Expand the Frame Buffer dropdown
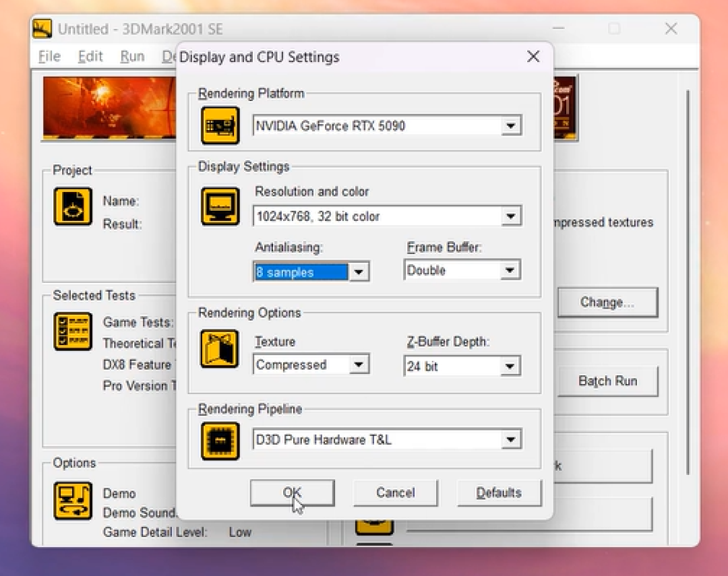The width and height of the screenshot is (728, 576). (x=462, y=270)
